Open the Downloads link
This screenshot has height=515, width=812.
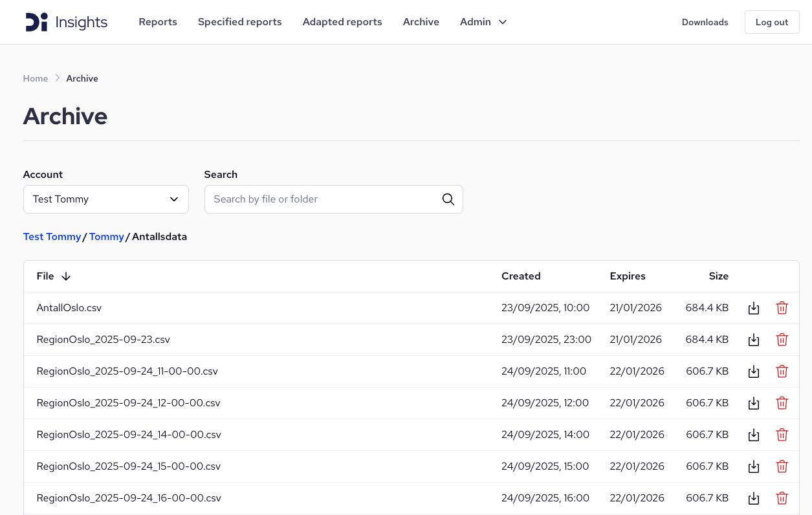coord(705,22)
